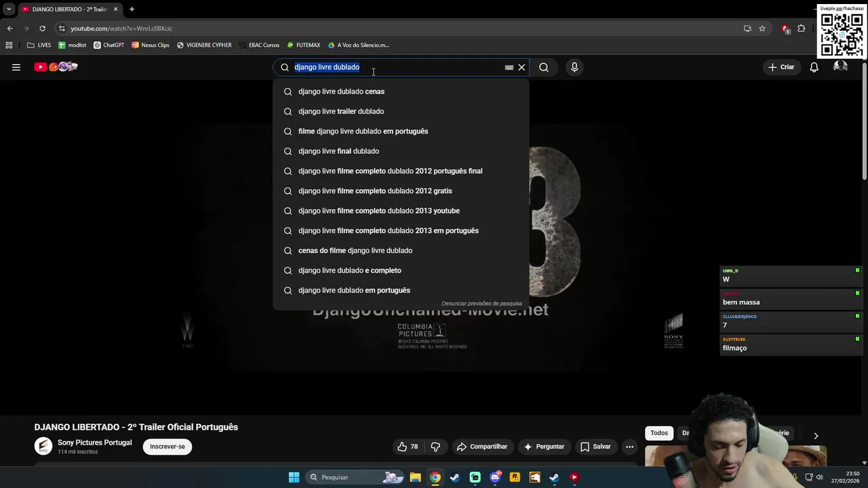Image resolution: width=868 pixels, height=488 pixels.
Task: Open tab search dropdown arrow
Action: point(9,9)
